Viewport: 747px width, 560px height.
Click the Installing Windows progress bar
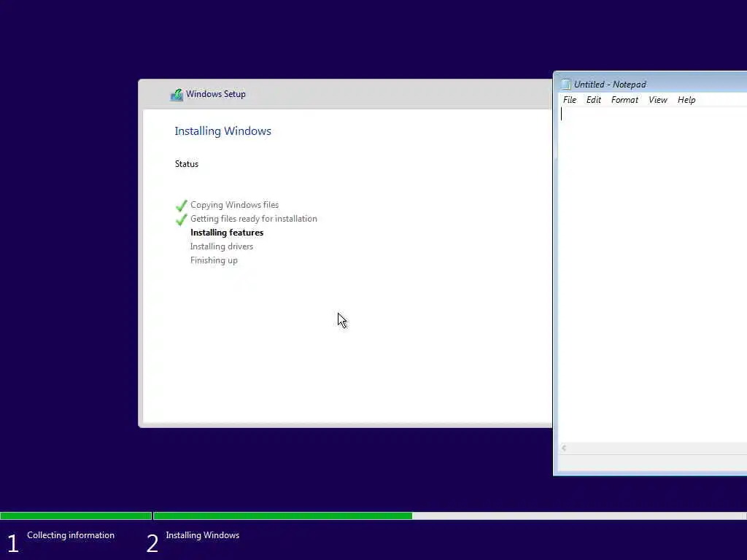(x=449, y=516)
